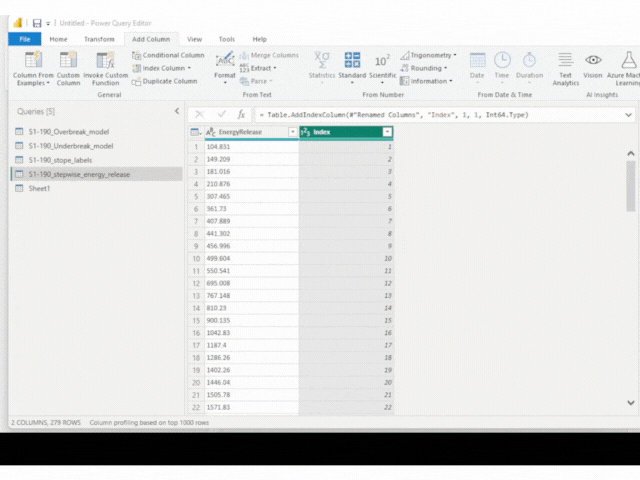Click Column From Examples icon
640x480 pixels.
(x=33, y=60)
